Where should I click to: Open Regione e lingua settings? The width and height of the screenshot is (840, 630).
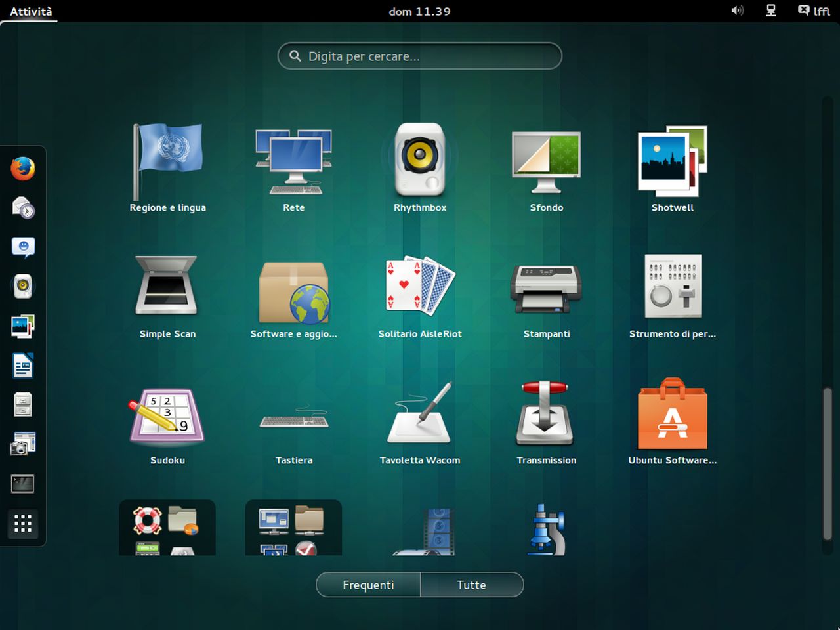[x=167, y=168]
